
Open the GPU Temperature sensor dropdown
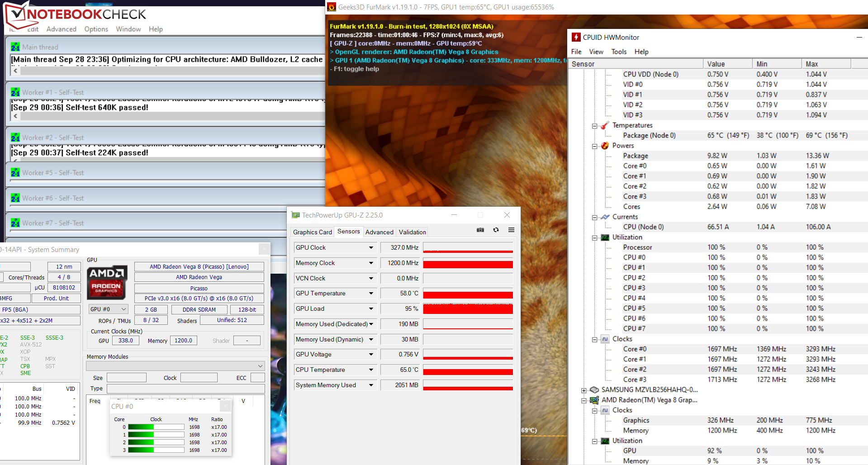click(371, 294)
